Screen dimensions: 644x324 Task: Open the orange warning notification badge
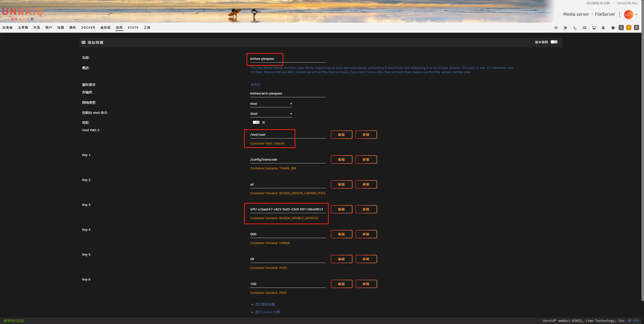[629, 28]
